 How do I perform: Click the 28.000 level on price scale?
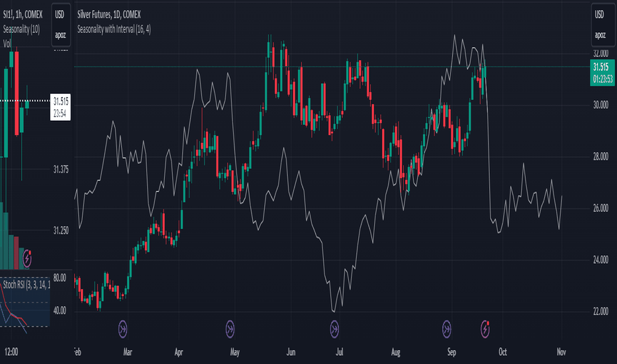[x=600, y=157]
